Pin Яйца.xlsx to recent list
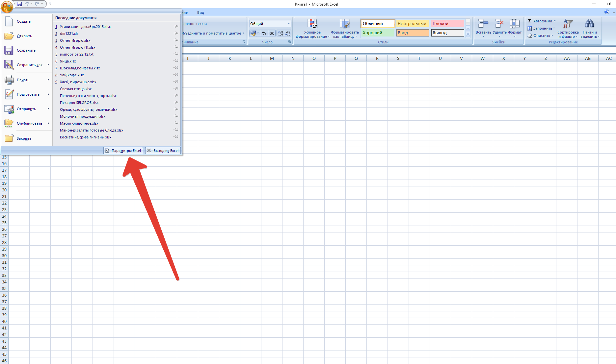The image size is (616, 364). tap(176, 61)
